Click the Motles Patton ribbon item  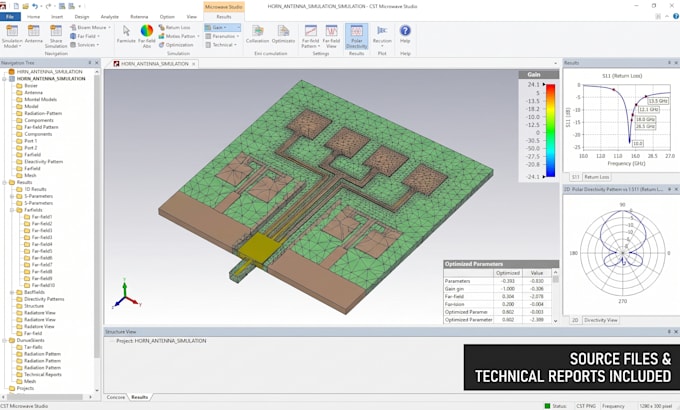tap(178, 36)
